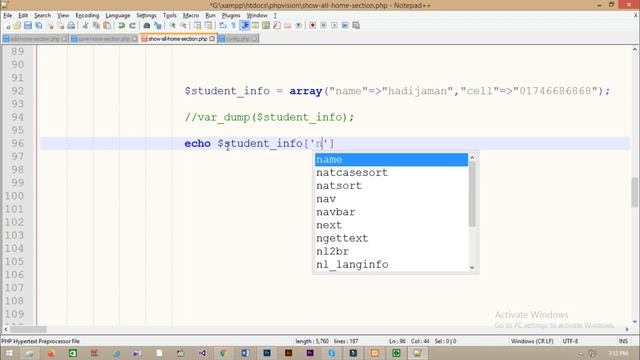Open the Plugins menu

pos(231,15)
